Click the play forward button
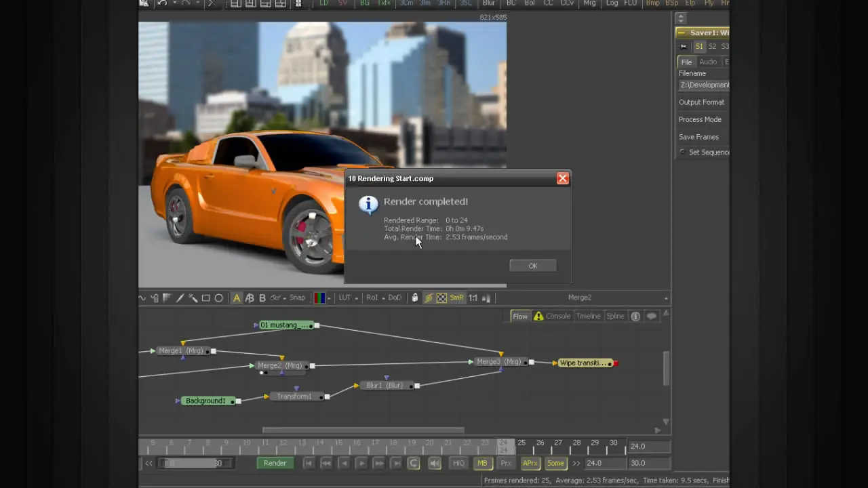This screenshot has height=488, width=868. point(361,463)
